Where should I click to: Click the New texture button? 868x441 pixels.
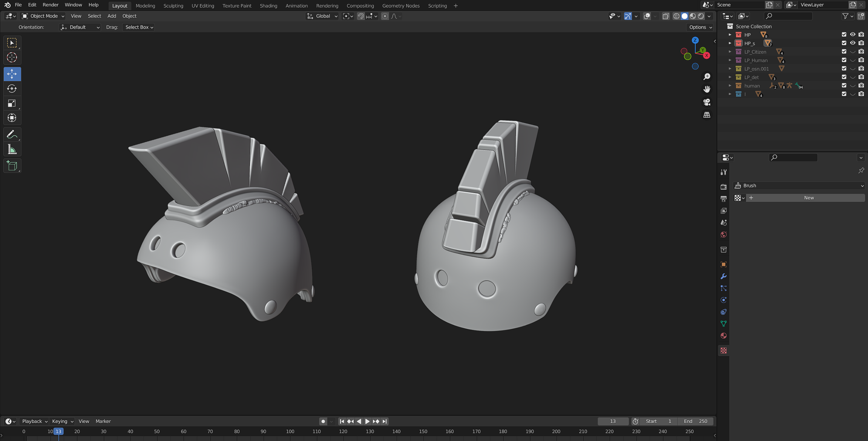point(808,198)
